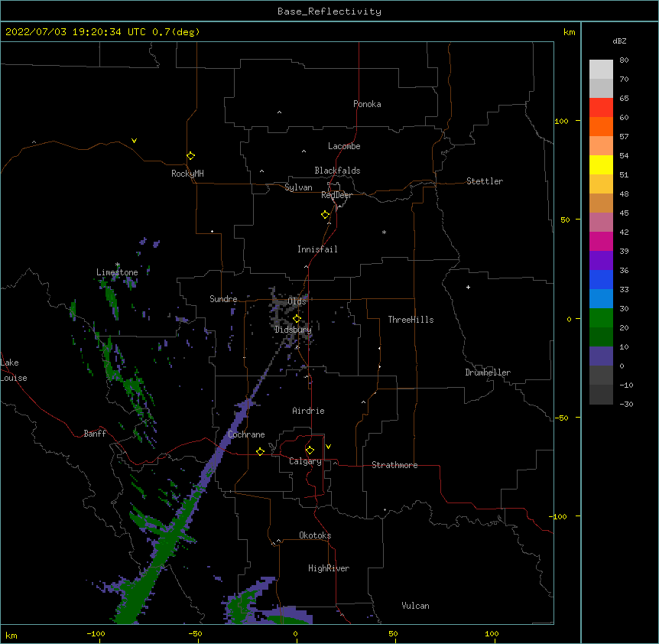
Task: Pick the 39 dBZ purple swatch
Action: click(x=601, y=261)
